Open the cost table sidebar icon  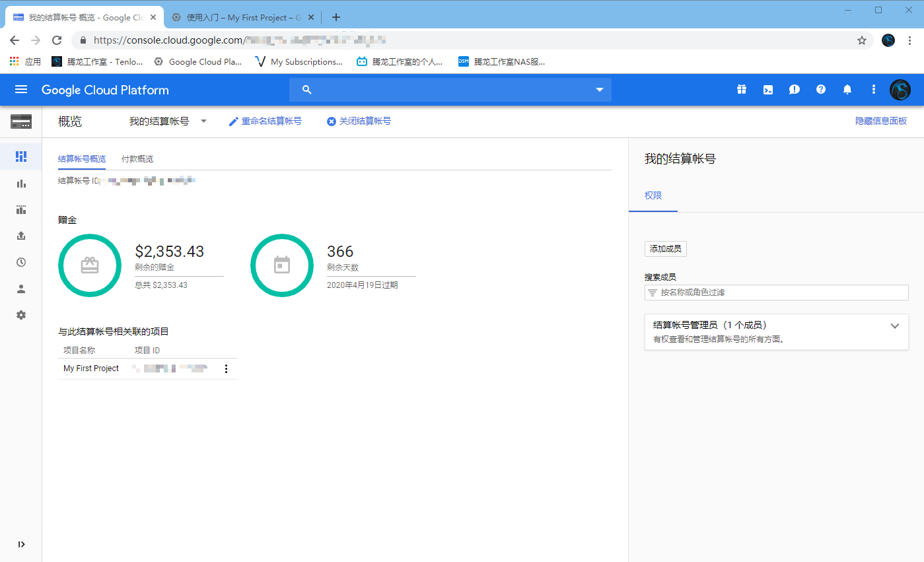21,210
